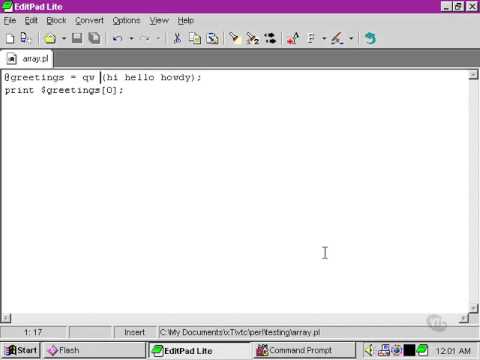Open a file with the folder icon

point(50,39)
